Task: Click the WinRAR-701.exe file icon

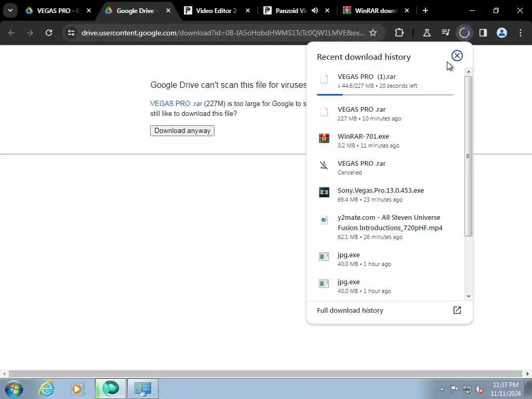Action: [x=324, y=138]
